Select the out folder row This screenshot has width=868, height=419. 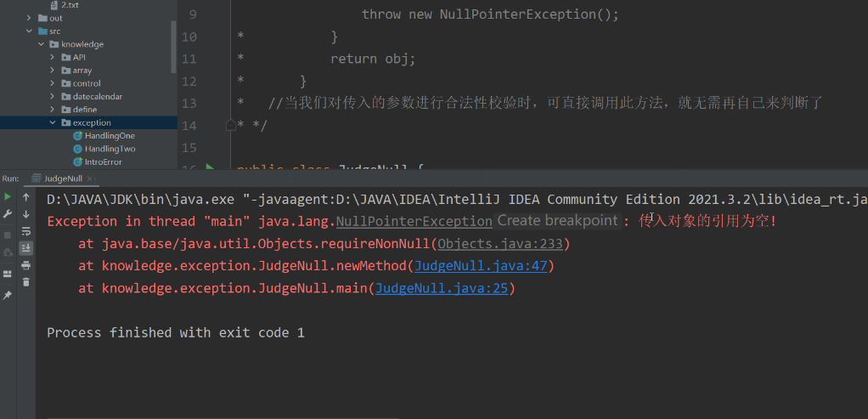pos(88,19)
